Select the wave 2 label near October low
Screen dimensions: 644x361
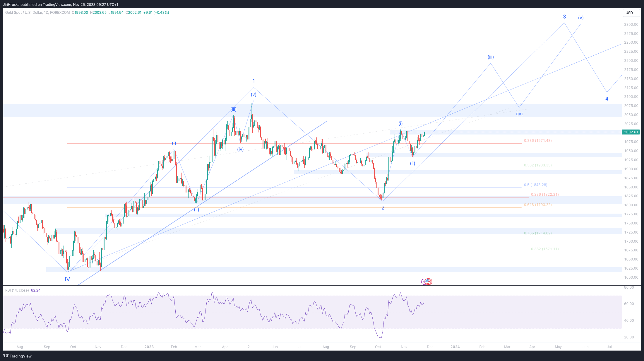pyautogui.click(x=383, y=208)
